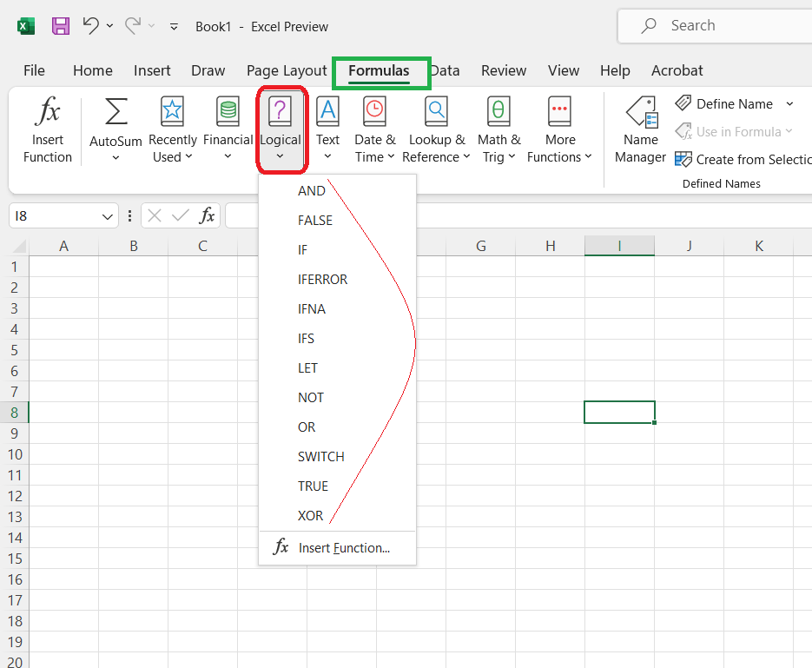Open the Name Box dropdown arrow
Screen dimensions: 812x668
click(107, 216)
